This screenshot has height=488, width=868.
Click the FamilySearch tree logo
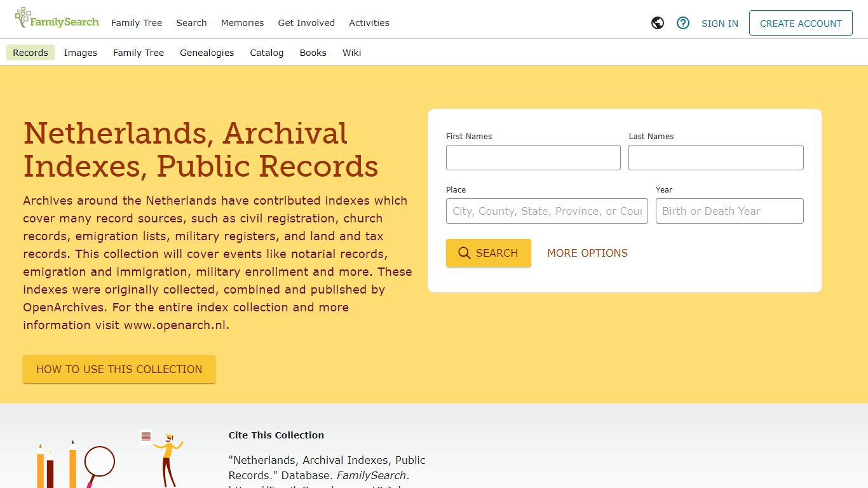[57, 18]
